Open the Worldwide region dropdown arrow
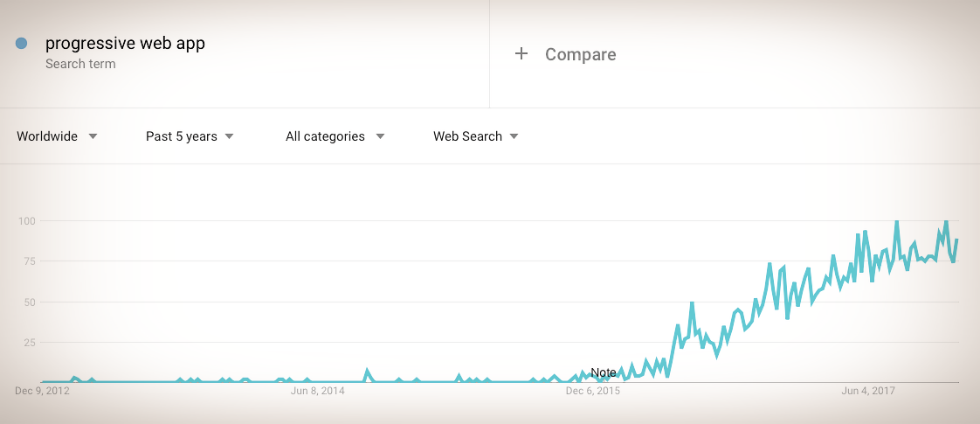The image size is (980, 424). (93, 136)
